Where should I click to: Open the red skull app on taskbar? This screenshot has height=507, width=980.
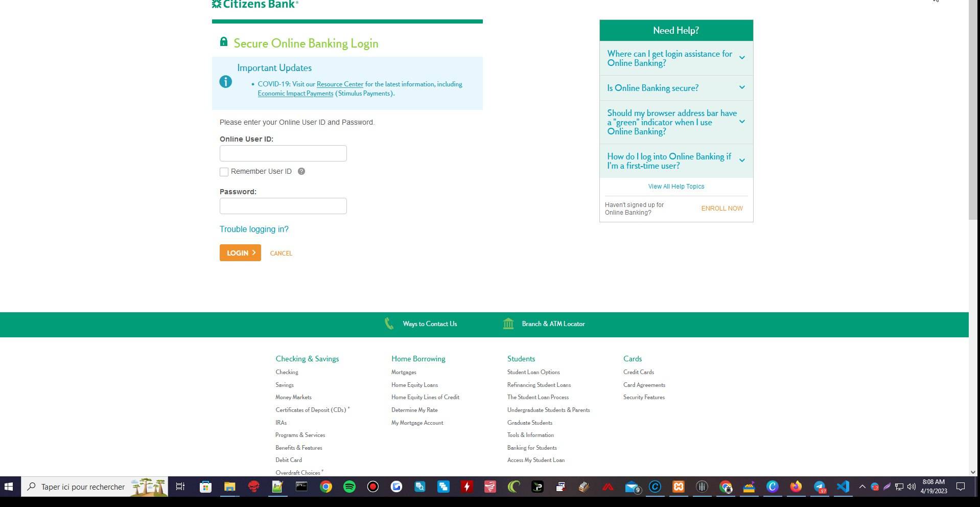(254, 487)
